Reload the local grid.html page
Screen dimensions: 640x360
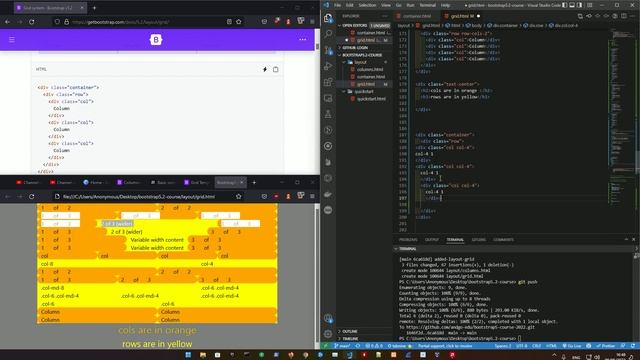pos(32,196)
